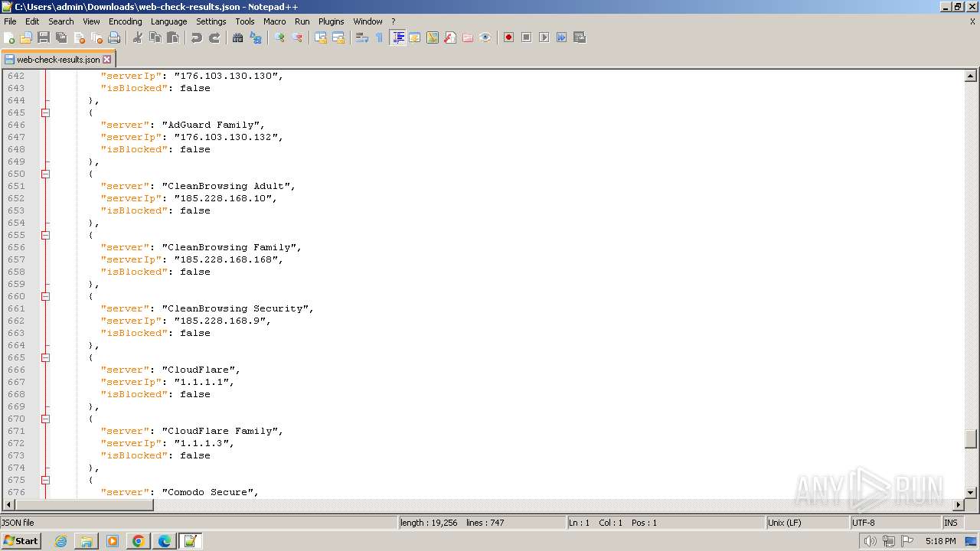Screen dimensions: 980x551
Task: Click the "CloudFlare Family" text
Action: [222, 431]
